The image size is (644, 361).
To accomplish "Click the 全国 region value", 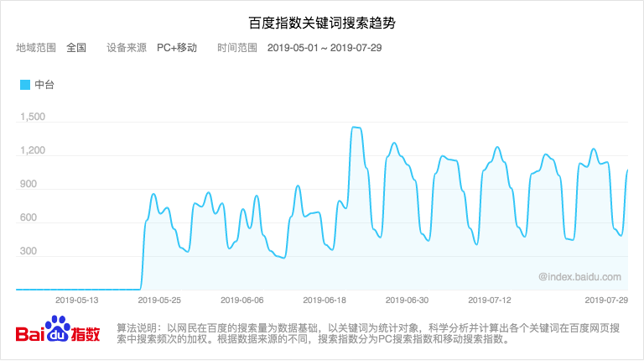I will (76, 48).
